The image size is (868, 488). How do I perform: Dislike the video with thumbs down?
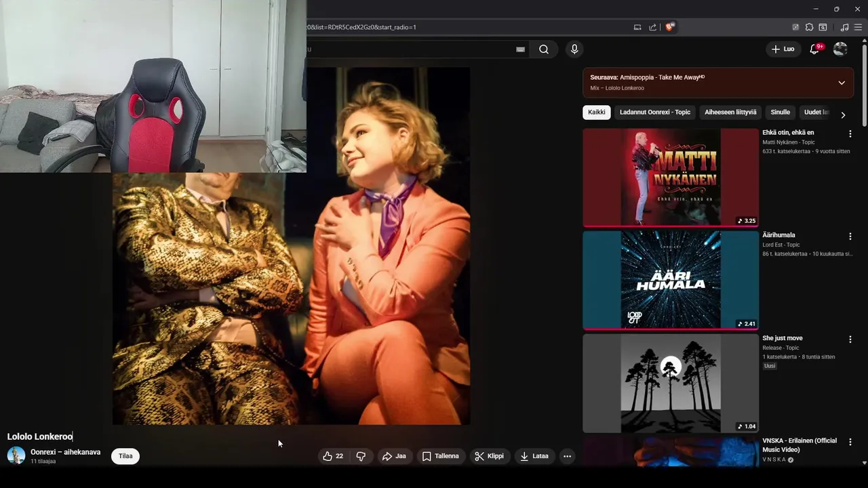(x=361, y=456)
